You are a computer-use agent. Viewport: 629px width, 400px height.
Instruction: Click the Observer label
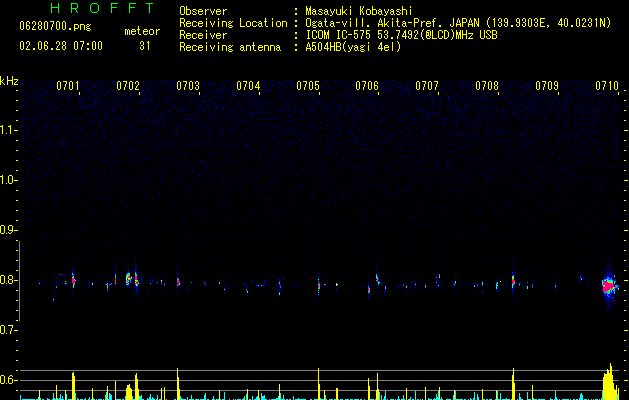[203, 11]
